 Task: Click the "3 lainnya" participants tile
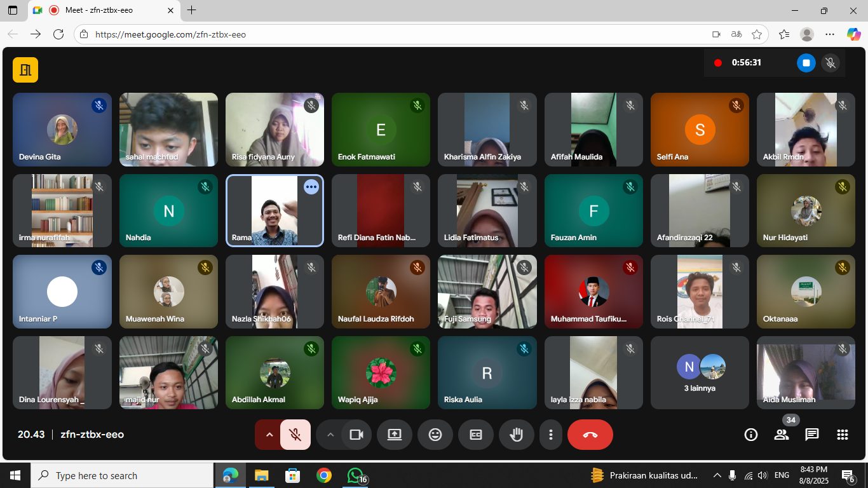coord(700,373)
